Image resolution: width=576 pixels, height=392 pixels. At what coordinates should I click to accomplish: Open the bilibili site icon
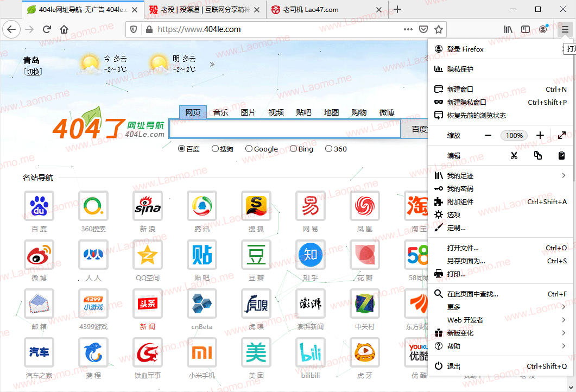(x=311, y=352)
